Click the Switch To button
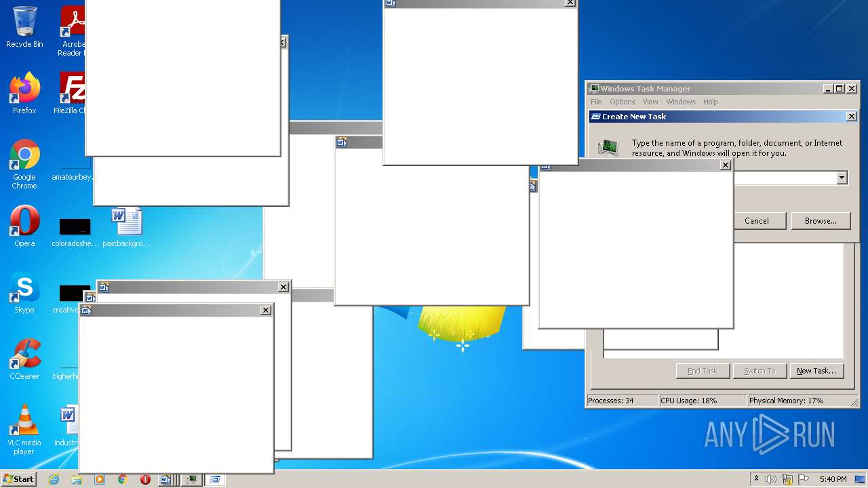 759,371
